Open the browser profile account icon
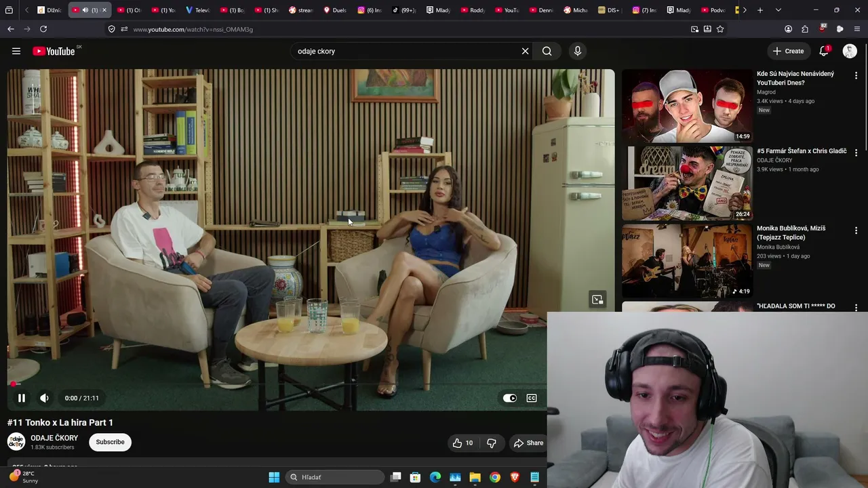 [788, 29]
